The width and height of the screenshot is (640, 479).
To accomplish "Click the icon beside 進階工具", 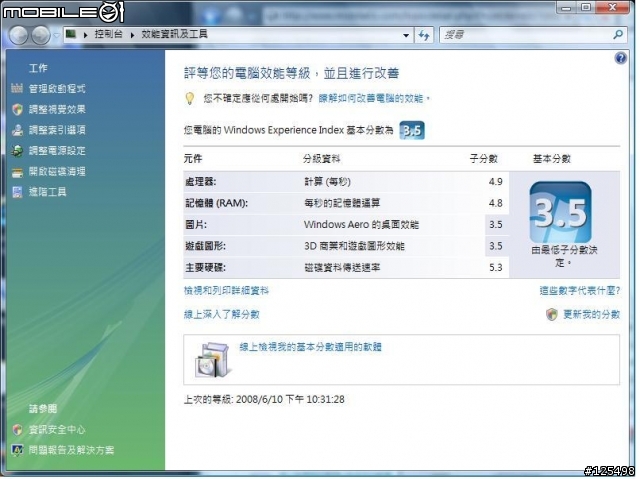I will tap(17, 192).
